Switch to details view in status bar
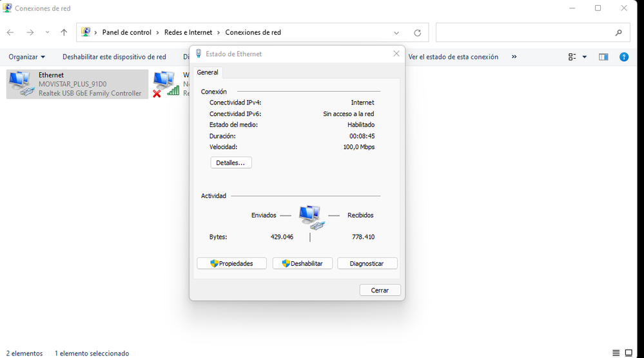The width and height of the screenshot is (644, 358). [616, 353]
